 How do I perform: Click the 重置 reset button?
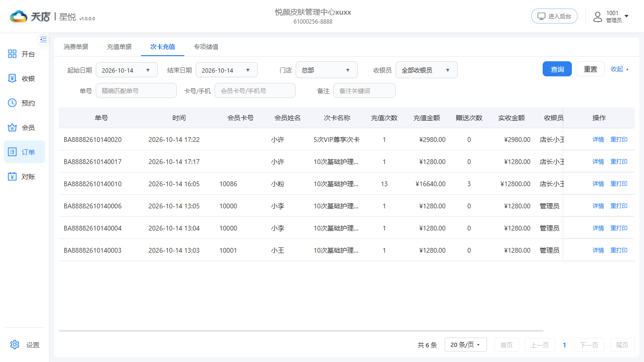tap(590, 69)
